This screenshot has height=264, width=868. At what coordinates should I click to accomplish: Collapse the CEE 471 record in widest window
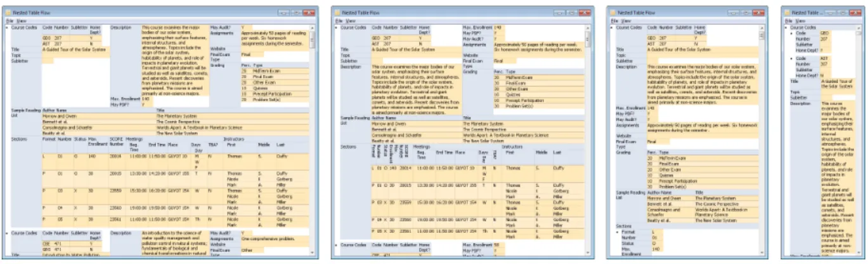point(8,233)
